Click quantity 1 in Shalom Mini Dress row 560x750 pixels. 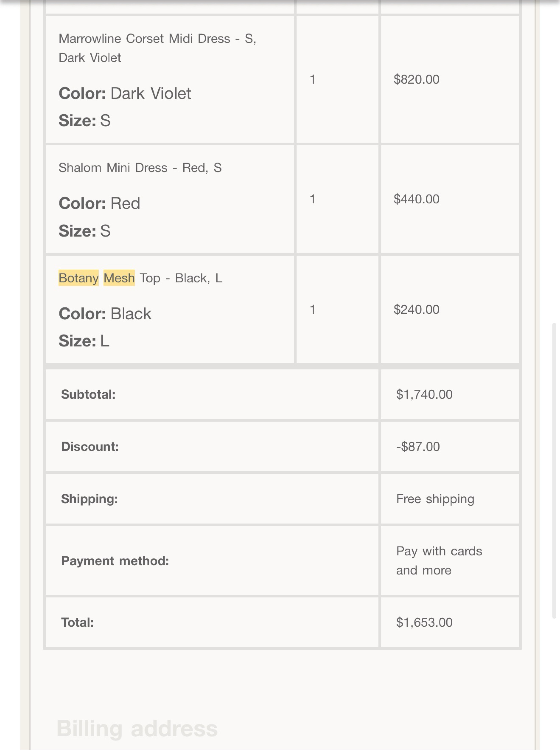point(312,199)
